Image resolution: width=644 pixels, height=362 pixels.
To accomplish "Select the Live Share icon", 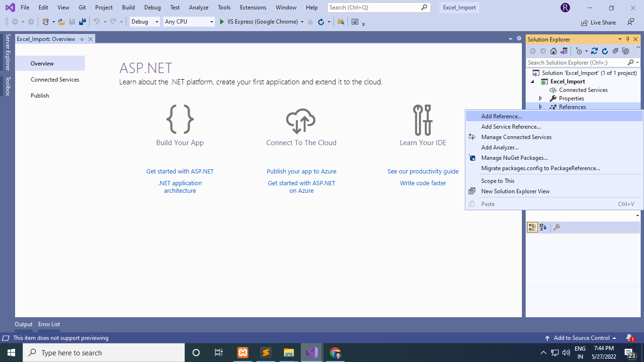I will pyautogui.click(x=583, y=22).
